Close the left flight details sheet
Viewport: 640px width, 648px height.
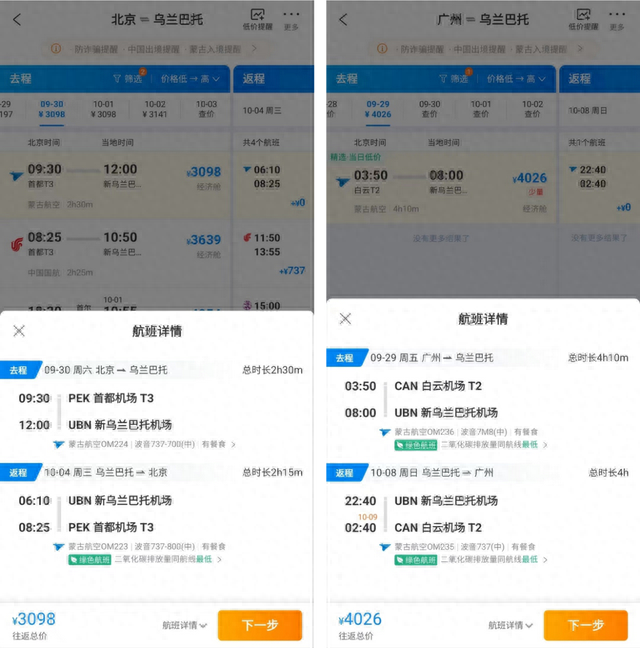pos(19,331)
